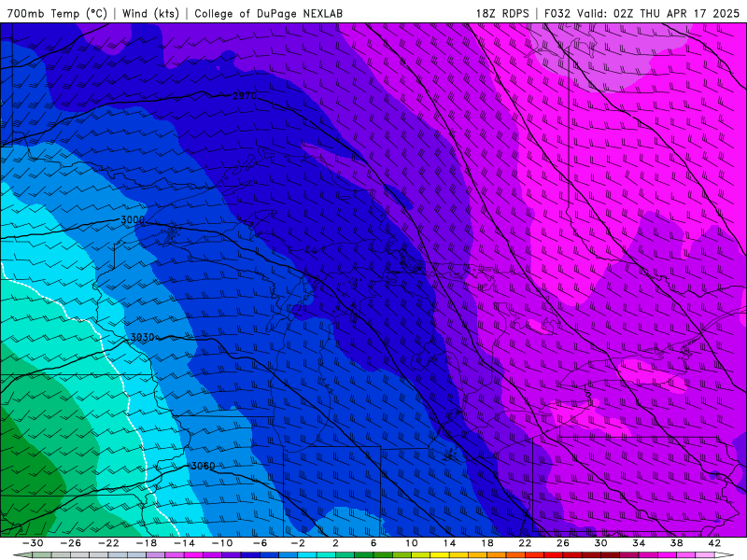Screen dimensions: 747x560
Task: Click the 2 value on the color scale
Action: [x=336, y=543]
